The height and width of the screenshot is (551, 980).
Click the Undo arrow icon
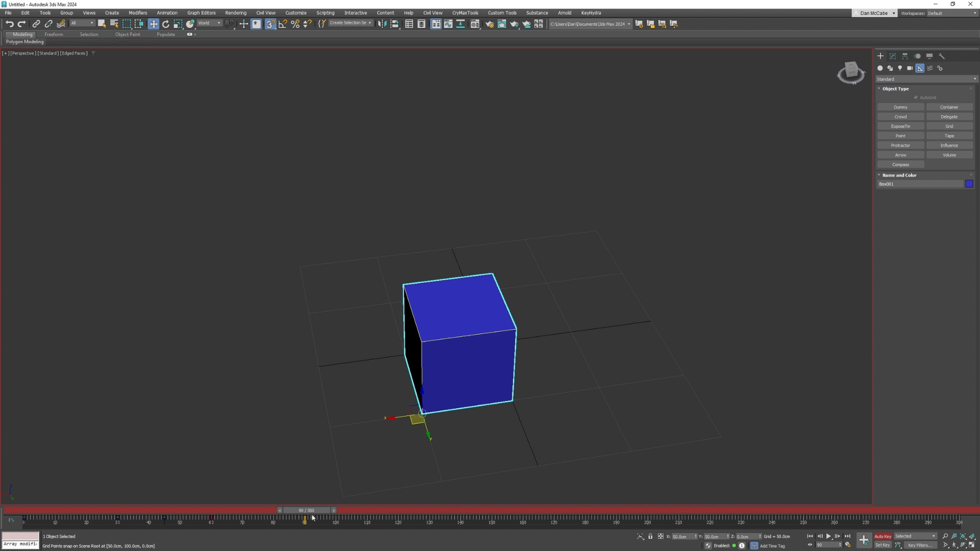click(9, 24)
